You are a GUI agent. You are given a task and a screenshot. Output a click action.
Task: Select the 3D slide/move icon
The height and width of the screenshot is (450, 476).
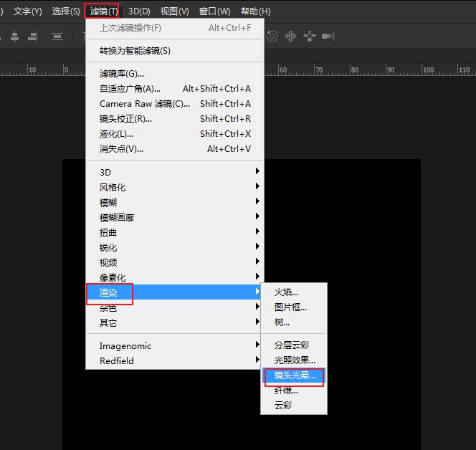(310, 37)
